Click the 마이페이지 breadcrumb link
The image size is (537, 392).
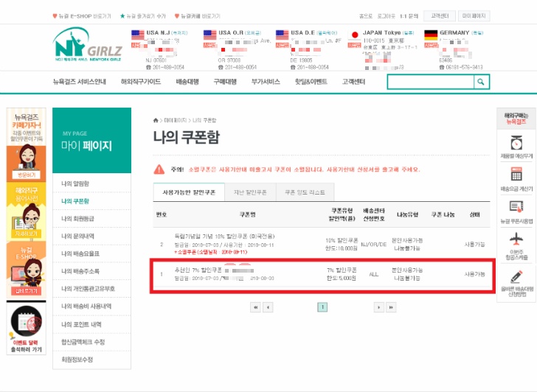175,120
